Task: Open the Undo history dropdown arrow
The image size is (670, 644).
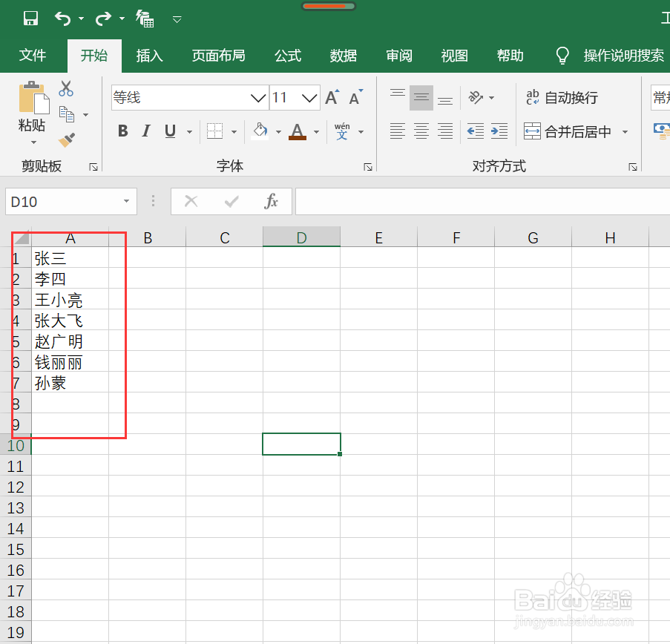Action: tap(81, 19)
